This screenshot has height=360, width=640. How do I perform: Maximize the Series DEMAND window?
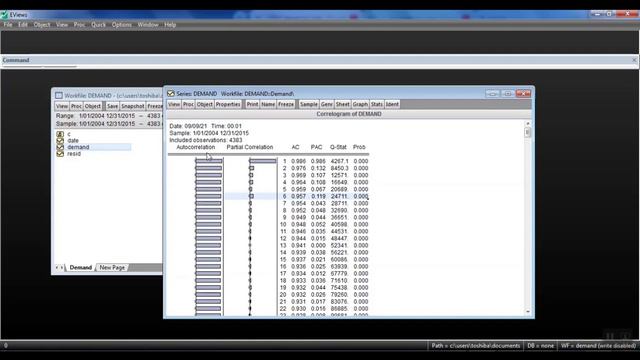tap(507, 93)
